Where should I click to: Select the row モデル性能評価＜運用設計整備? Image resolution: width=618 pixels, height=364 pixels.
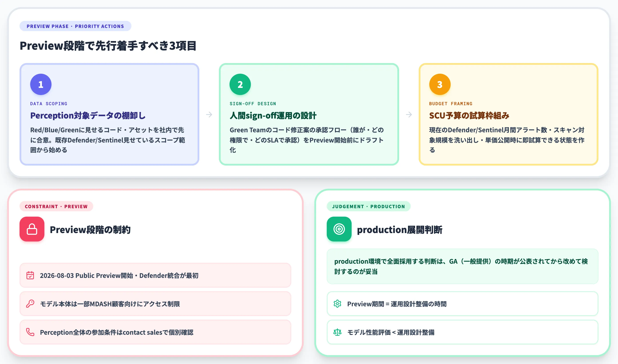pos(463,332)
